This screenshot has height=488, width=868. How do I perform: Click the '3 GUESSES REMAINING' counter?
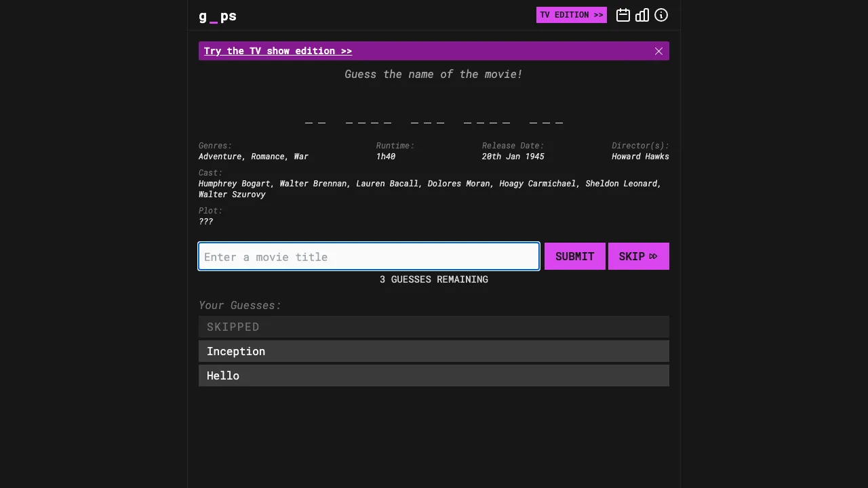(x=434, y=279)
